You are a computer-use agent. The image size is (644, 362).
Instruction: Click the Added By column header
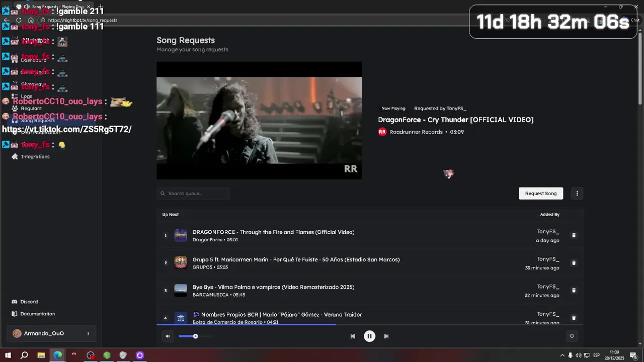click(x=550, y=215)
